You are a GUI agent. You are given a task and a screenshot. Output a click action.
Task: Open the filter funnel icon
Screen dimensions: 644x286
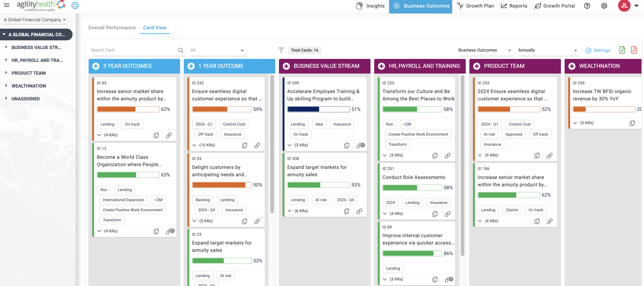(x=281, y=50)
